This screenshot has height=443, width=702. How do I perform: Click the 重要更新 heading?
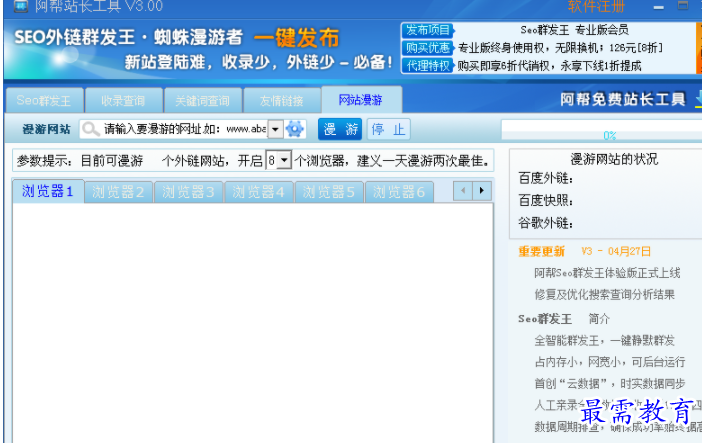point(542,251)
